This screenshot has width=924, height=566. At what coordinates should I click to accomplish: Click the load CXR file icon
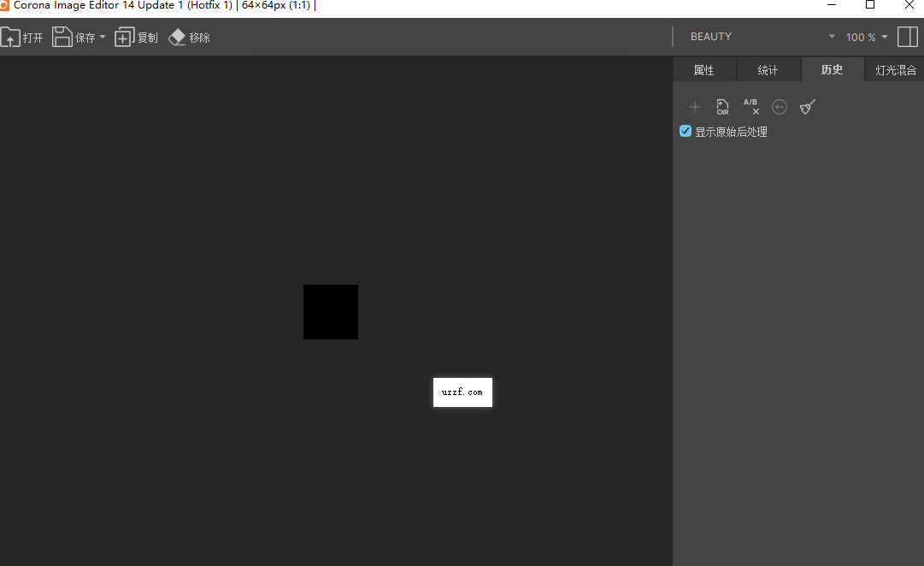tap(722, 107)
